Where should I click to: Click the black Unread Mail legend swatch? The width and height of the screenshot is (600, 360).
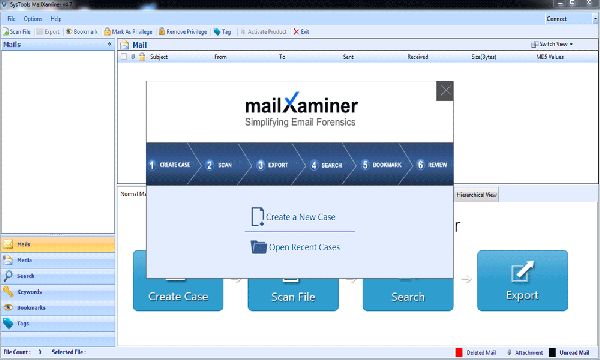click(553, 352)
